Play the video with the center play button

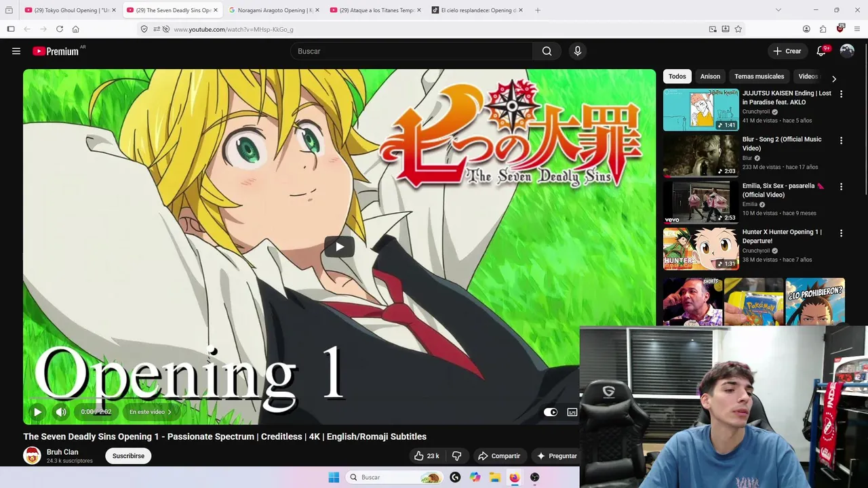(339, 247)
